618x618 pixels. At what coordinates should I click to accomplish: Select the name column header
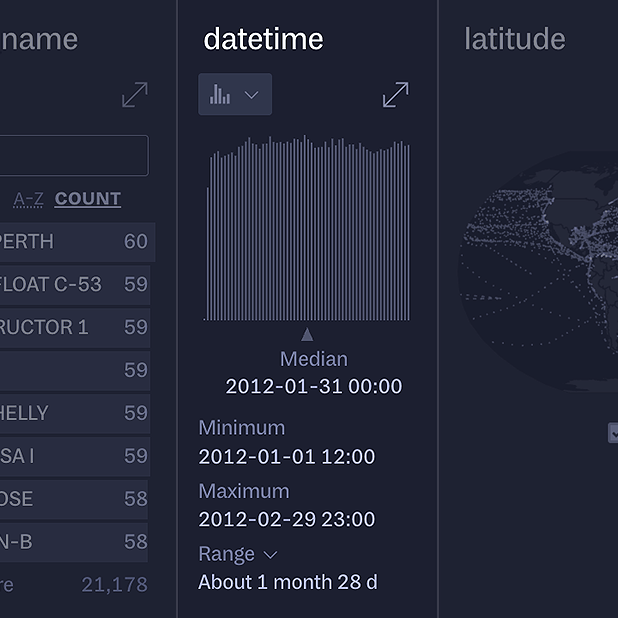coord(39,39)
